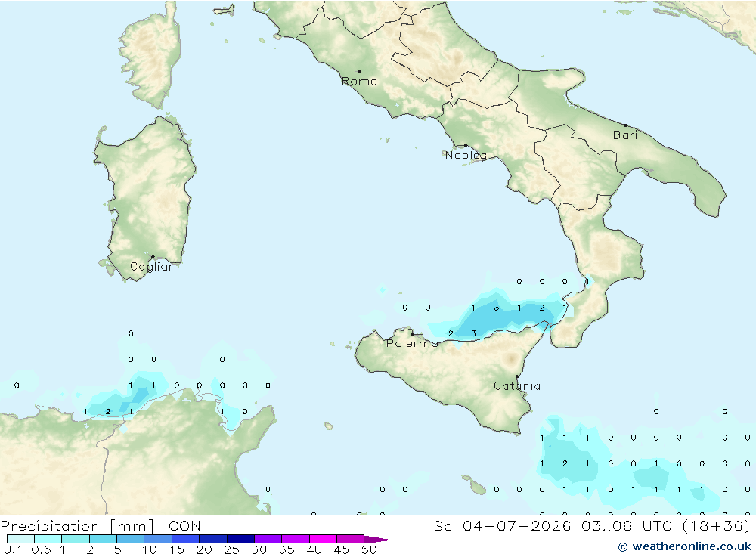Viewport: 756px width, 554px height.
Task: Click the 35 legend scale value
Action: pos(287,549)
